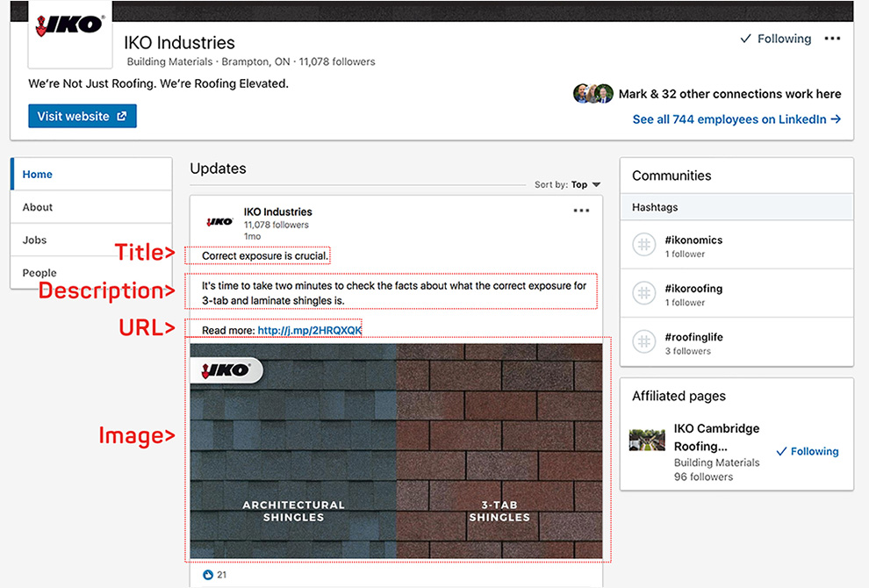Click the IKO Cambridge Roofing page logo
The image size is (869, 588).
pos(646,440)
